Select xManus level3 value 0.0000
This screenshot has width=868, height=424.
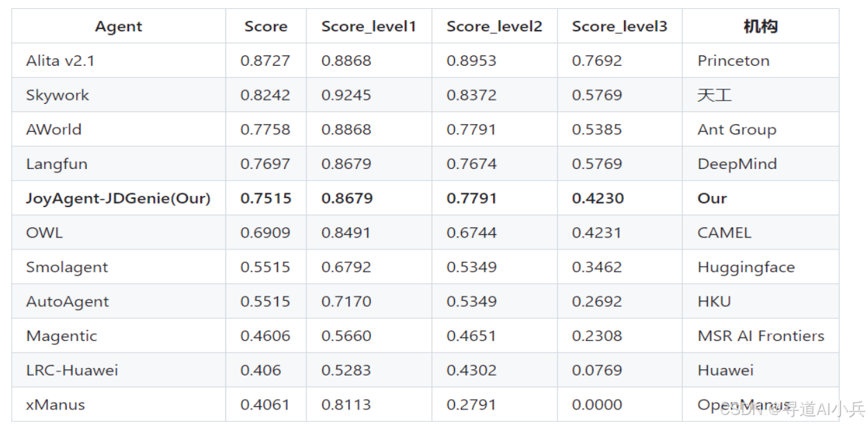tap(597, 405)
